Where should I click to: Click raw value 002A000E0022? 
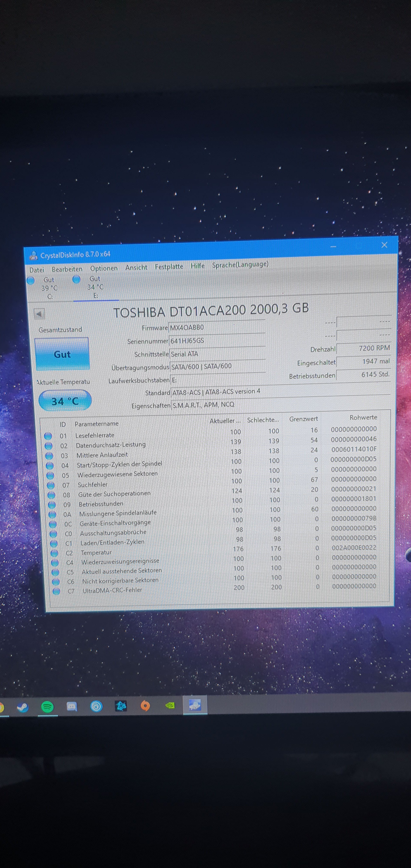(354, 548)
